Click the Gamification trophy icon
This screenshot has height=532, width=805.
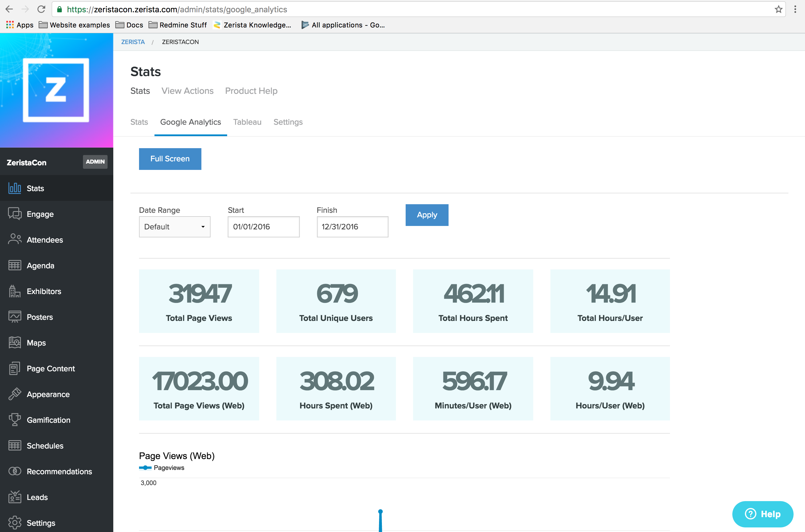pyautogui.click(x=15, y=420)
